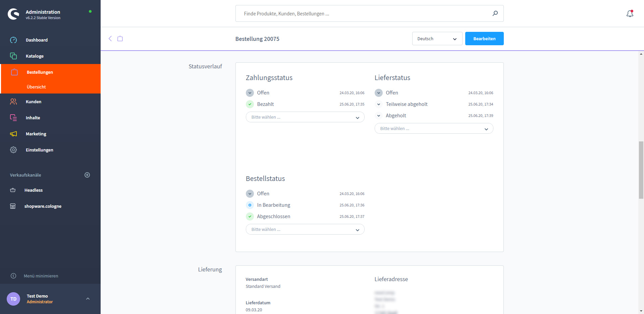Open the Dashboard speedometer icon
This screenshot has width=644, height=314.
coord(13,40)
